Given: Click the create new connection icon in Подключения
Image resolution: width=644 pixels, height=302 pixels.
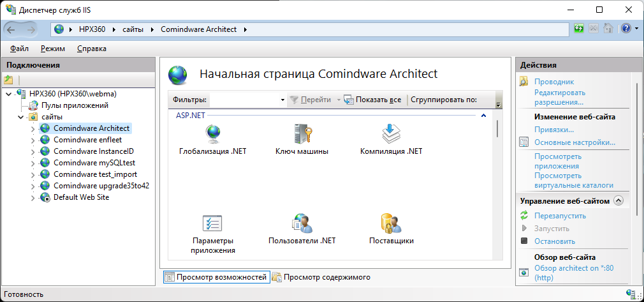Looking at the screenshot, I should tap(8, 80).
